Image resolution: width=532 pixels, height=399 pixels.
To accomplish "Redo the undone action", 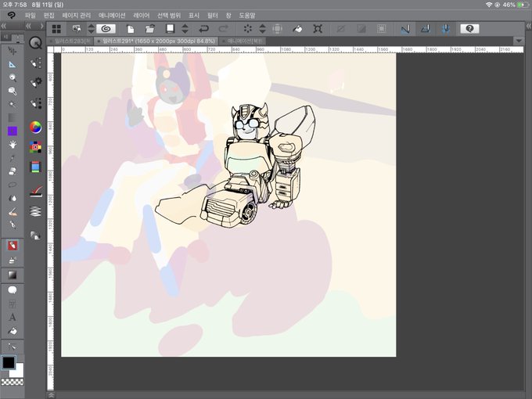I will coord(223,29).
